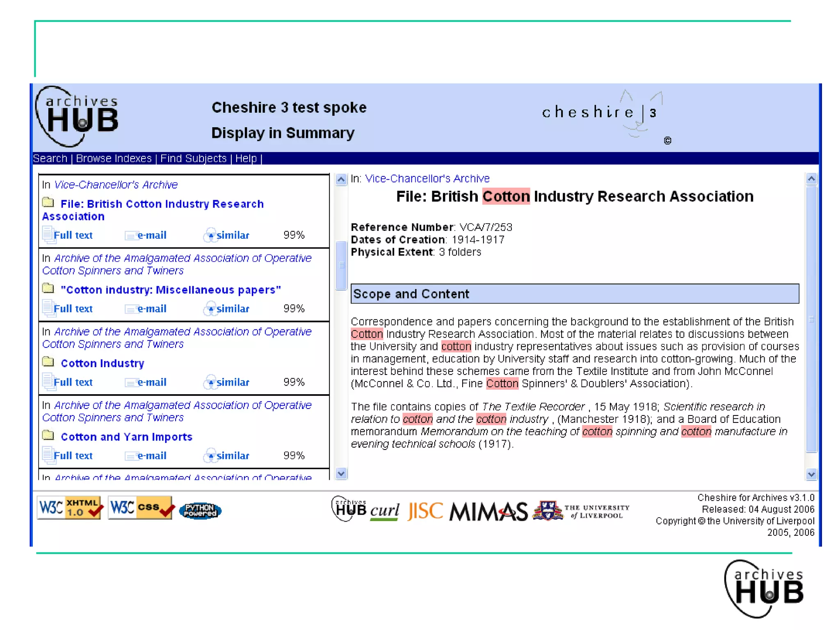Open the Vice-Chancellor's Archive link in the detail pane
This screenshot has height=630, width=840.
(427, 178)
